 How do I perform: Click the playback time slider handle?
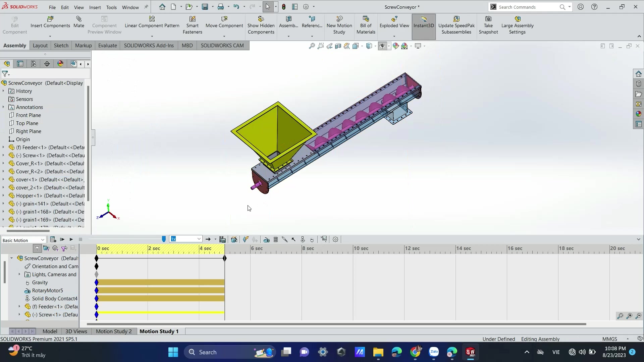(x=164, y=239)
